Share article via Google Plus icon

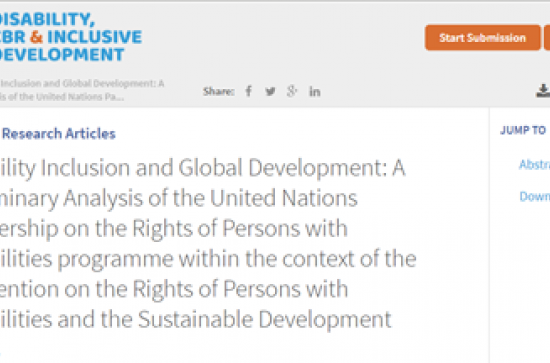coord(292,91)
